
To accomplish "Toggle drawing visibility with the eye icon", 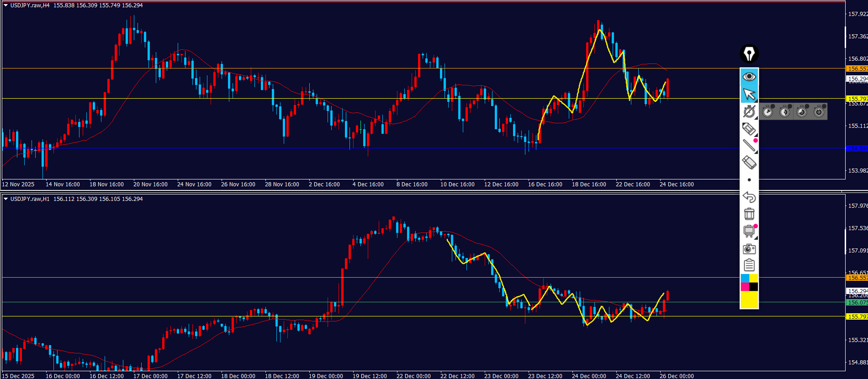I will coord(749,77).
